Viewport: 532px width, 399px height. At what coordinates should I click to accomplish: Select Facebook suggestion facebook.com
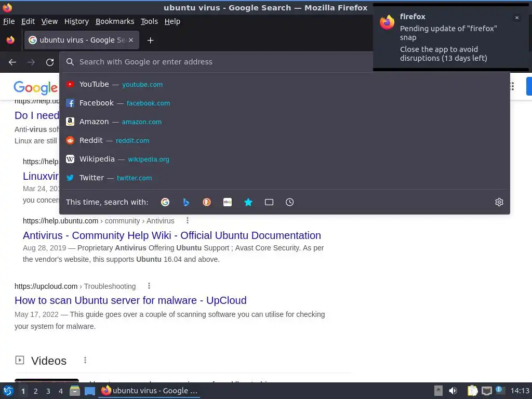pyautogui.click(x=284, y=103)
